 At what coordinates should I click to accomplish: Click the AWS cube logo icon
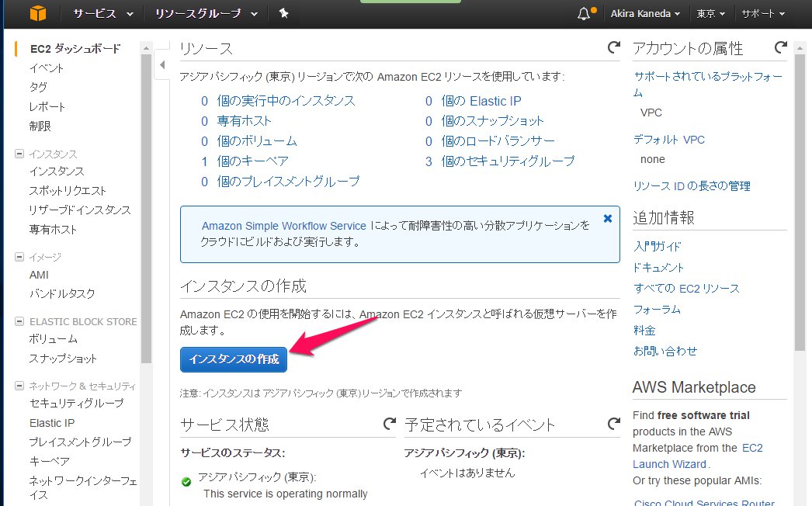39,14
